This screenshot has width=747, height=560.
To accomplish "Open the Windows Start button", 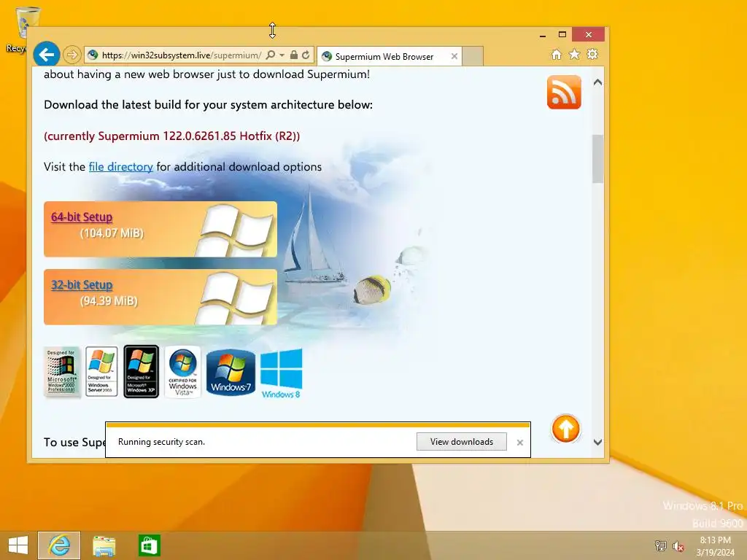I will (18, 545).
